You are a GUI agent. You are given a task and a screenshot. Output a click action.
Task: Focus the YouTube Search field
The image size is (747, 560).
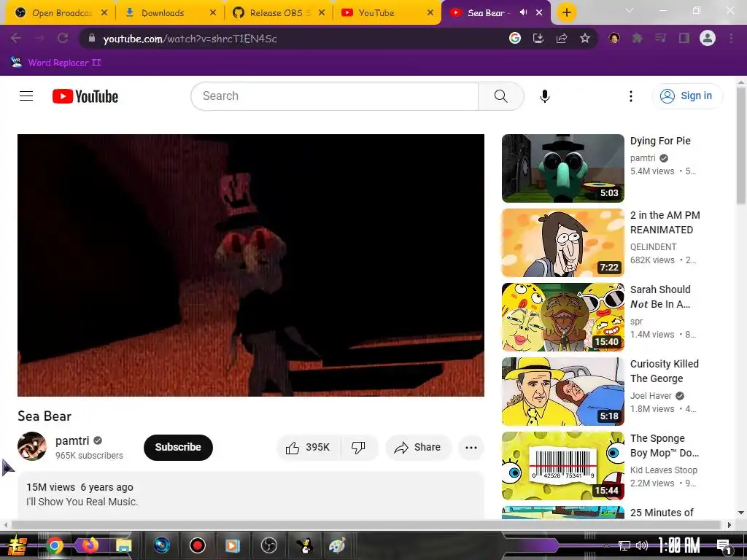coord(334,96)
